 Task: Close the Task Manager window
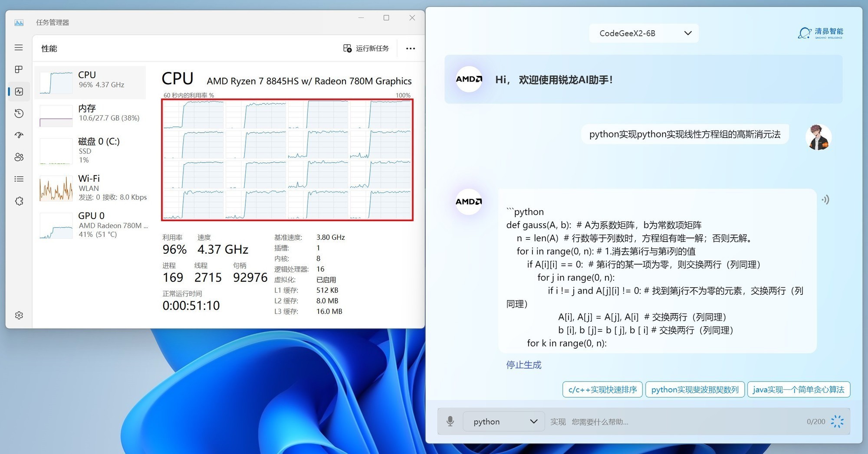412,18
